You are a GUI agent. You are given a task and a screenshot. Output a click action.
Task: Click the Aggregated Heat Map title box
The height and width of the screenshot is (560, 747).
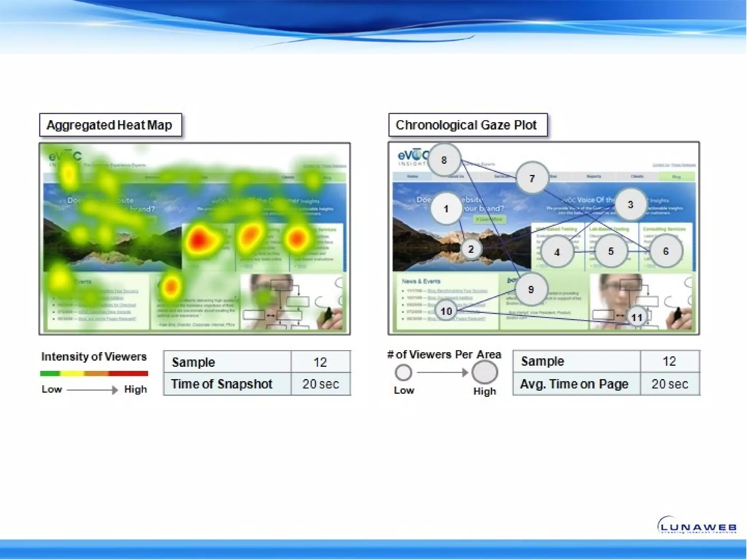[x=110, y=125]
